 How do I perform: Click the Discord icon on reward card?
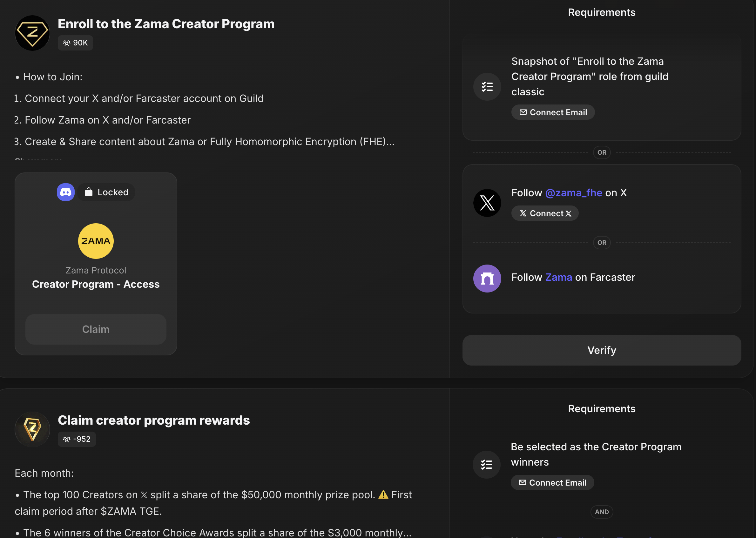pyautogui.click(x=66, y=192)
